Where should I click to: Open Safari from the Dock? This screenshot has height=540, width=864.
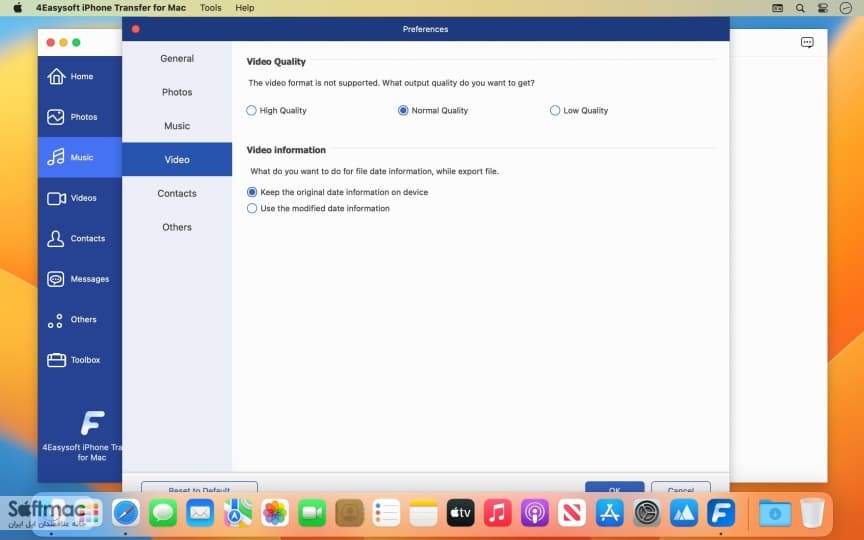126,513
